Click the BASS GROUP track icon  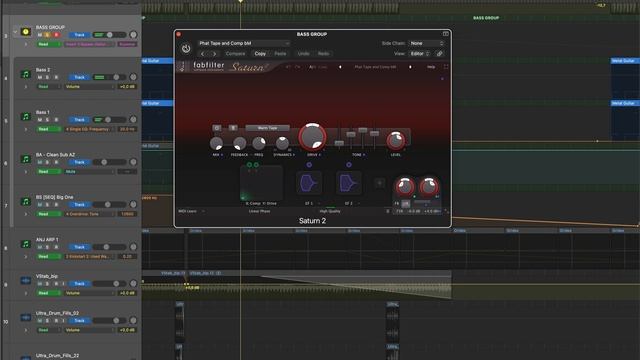click(x=26, y=31)
